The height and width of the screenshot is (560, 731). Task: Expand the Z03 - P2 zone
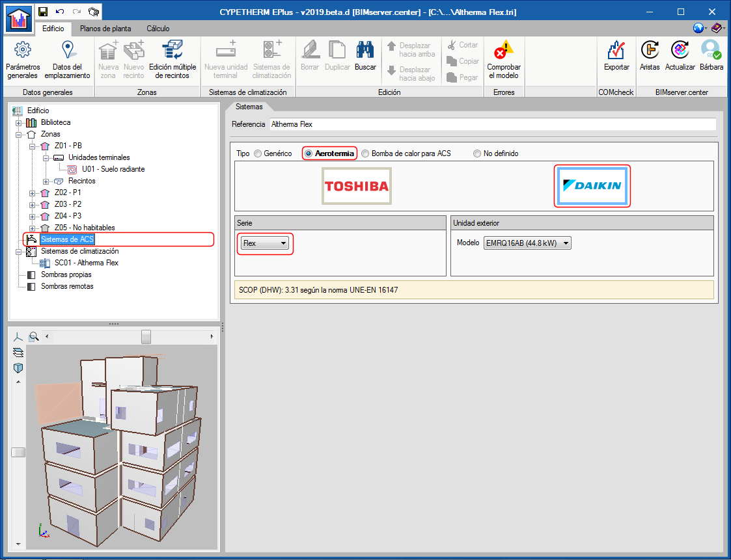[x=32, y=205]
